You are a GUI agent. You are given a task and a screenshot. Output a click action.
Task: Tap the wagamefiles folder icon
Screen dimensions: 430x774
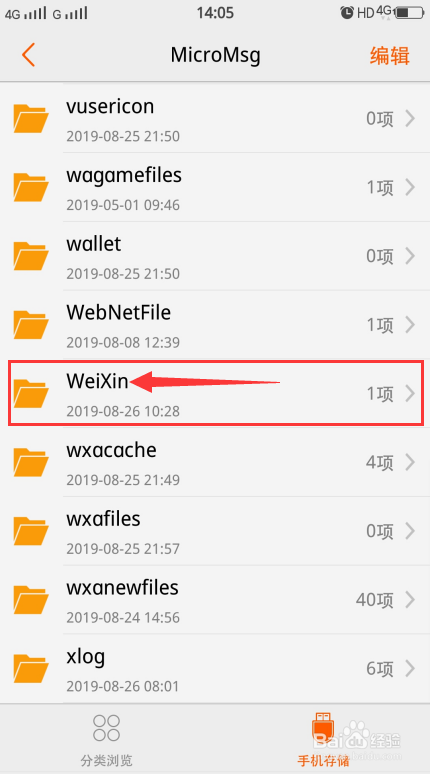[31, 187]
